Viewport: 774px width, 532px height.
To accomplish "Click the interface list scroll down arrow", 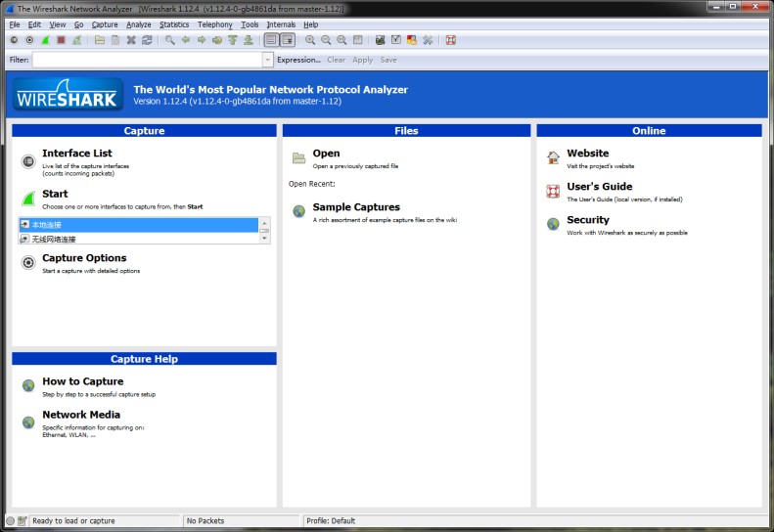I will [264, 239].
